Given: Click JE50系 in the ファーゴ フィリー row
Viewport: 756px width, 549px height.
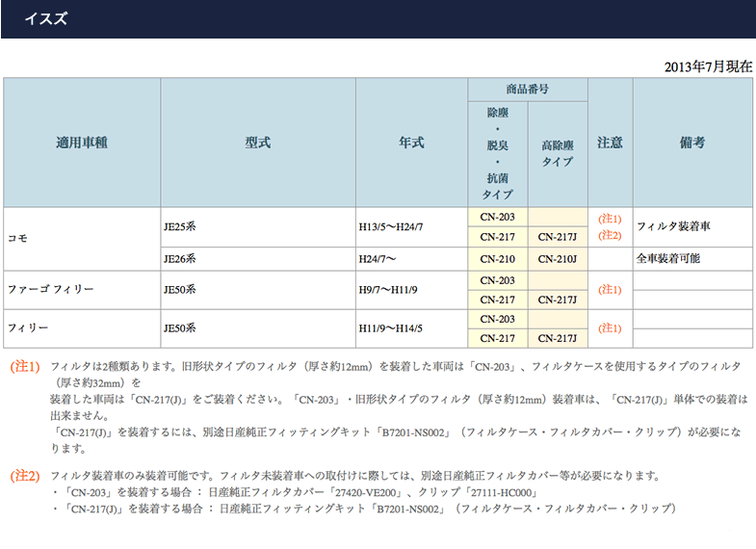Looking at the screenshot, I should [x=258, y=290].
